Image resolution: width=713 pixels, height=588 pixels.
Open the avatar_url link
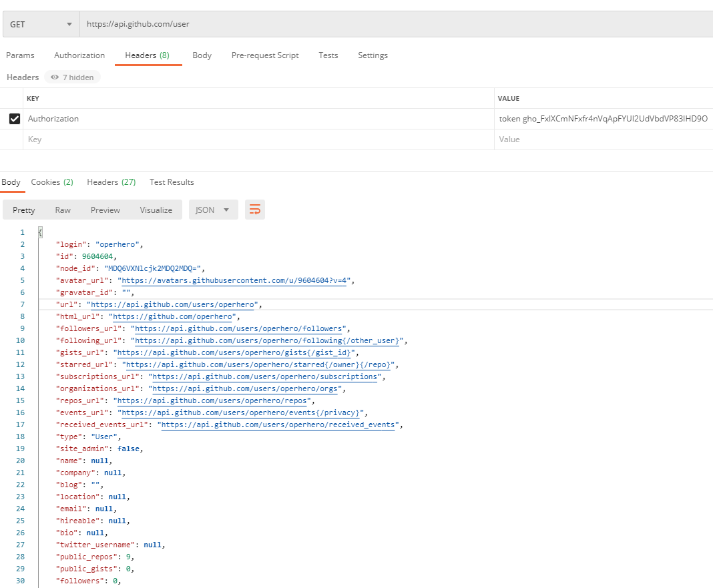point(234,280)
